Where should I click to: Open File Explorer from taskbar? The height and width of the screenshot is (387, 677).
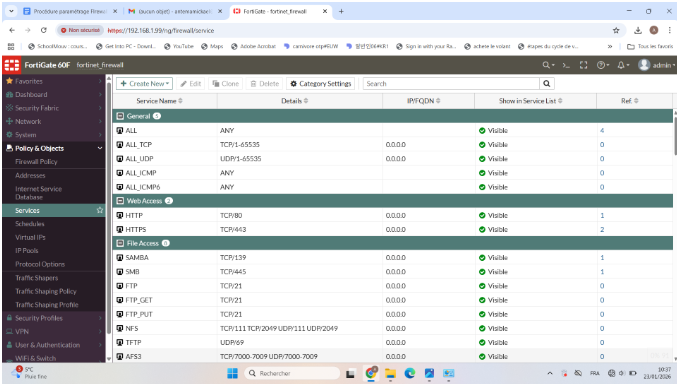pos(390,373)
